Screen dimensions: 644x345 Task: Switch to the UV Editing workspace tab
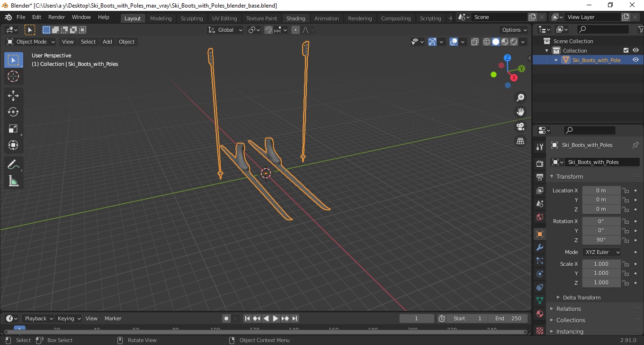coord(224,18)
